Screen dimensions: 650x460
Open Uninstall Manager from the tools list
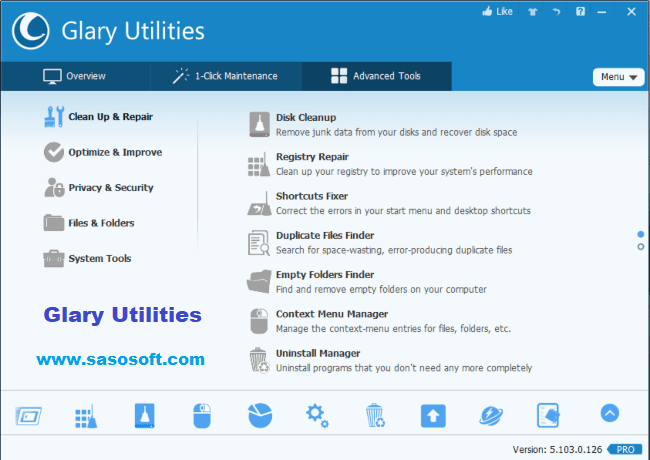tap(390, 361)
